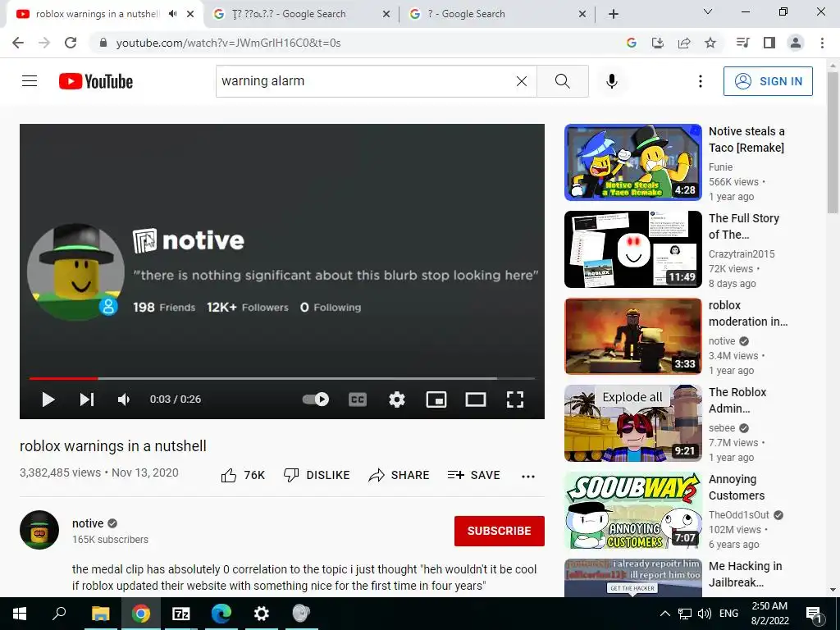Mute the tab via speaker icon
This screenshot has width=840, height=630.
point(172,14)
